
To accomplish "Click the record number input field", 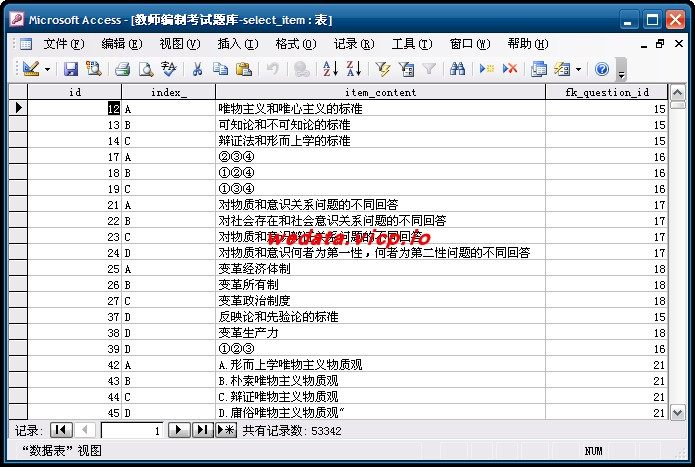I will click(132, 430).
